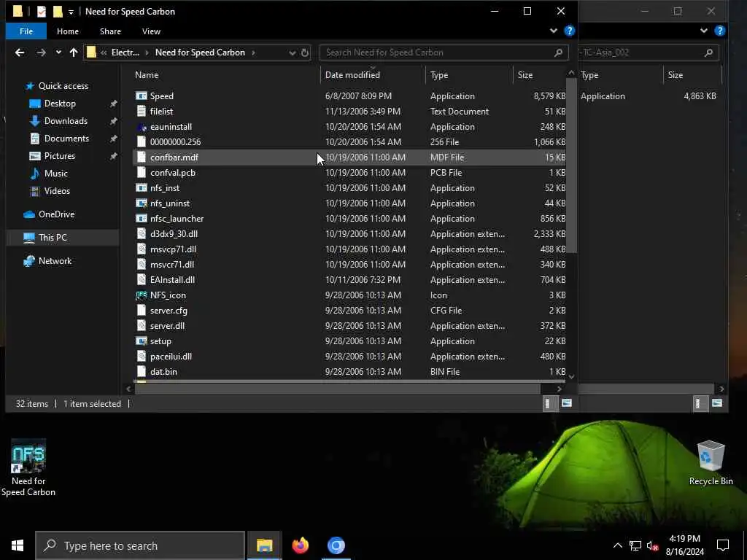
Task: Open Quick access in navigation pane
Action: (63, 86)
